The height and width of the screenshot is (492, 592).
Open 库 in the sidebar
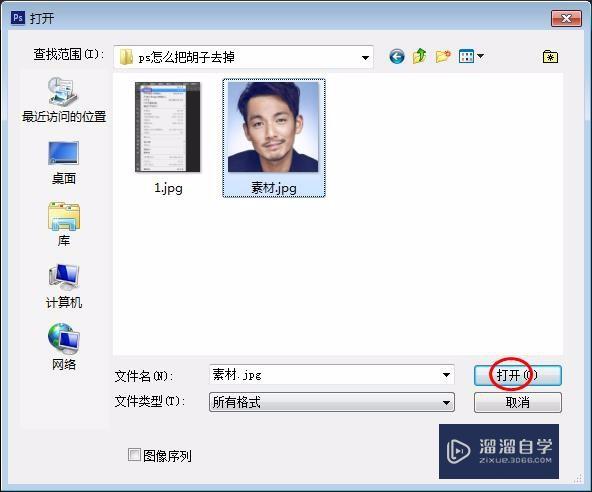[63, 224]
